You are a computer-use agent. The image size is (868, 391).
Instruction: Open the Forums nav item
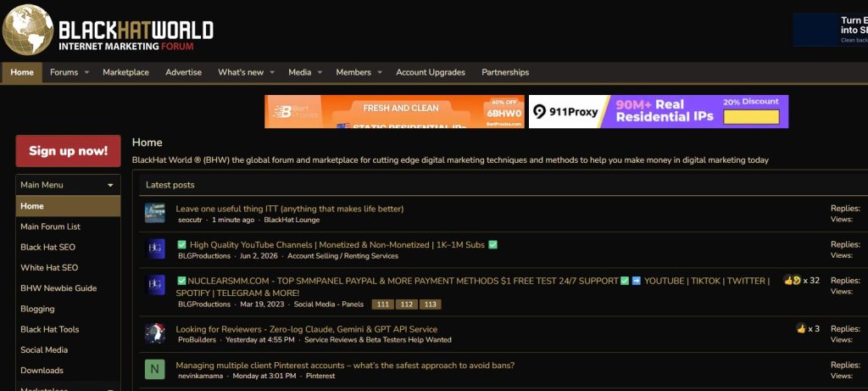click(64, 73)
